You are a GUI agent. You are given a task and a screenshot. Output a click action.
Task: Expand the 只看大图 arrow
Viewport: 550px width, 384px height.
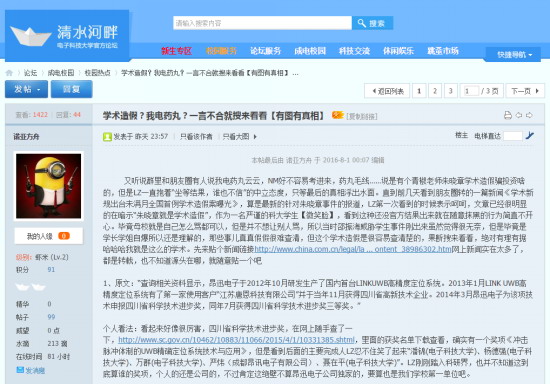click(255, 137)
